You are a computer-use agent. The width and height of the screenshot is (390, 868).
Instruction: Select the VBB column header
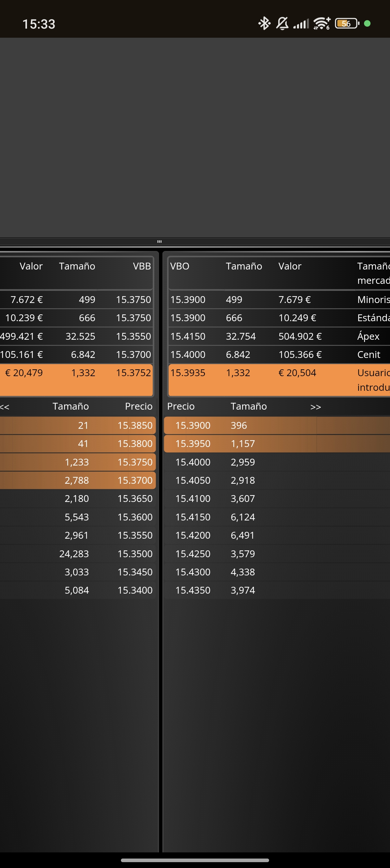142,266
